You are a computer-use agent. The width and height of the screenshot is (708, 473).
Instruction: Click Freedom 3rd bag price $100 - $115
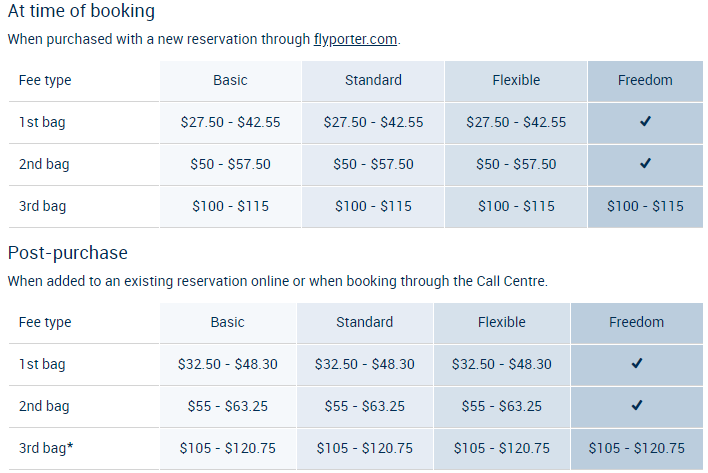click(x=645, y=206)
